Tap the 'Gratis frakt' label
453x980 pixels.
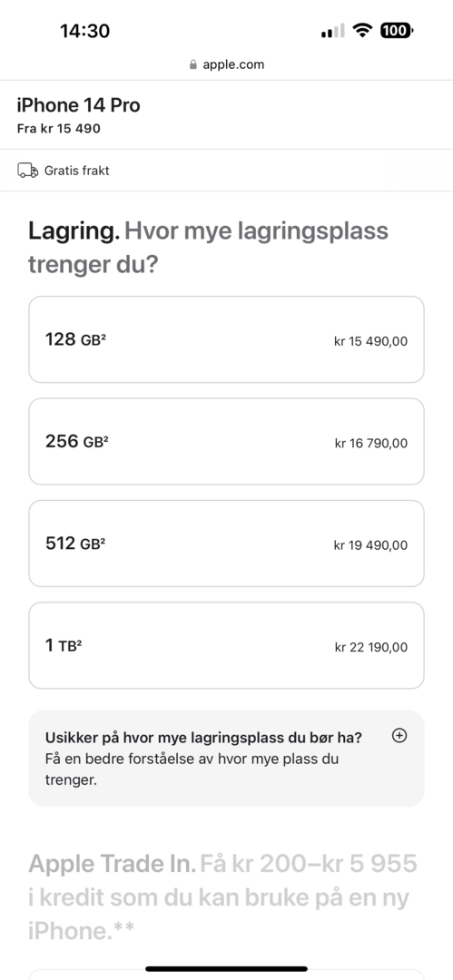coord(76,171)
